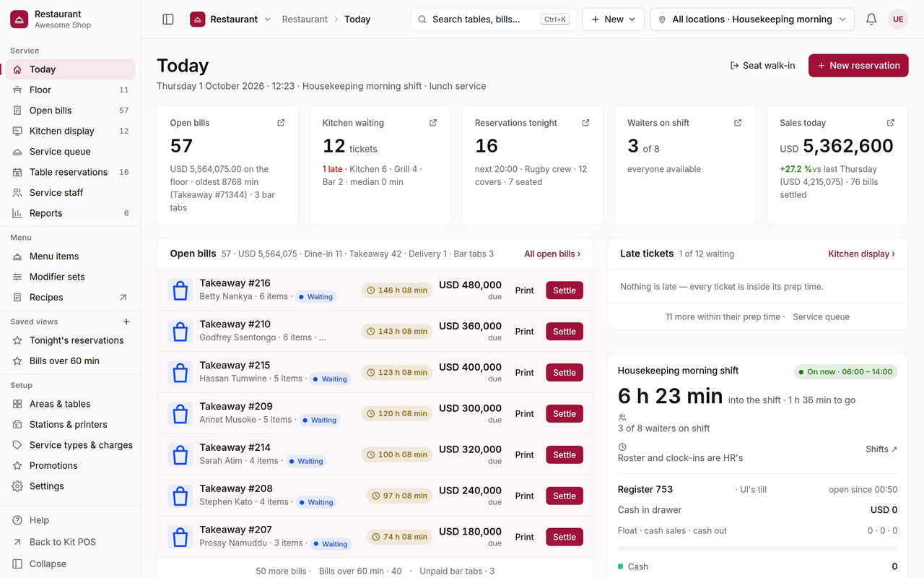
Task: Open the All locations shift selector
Action: click(x=752, y=20)
